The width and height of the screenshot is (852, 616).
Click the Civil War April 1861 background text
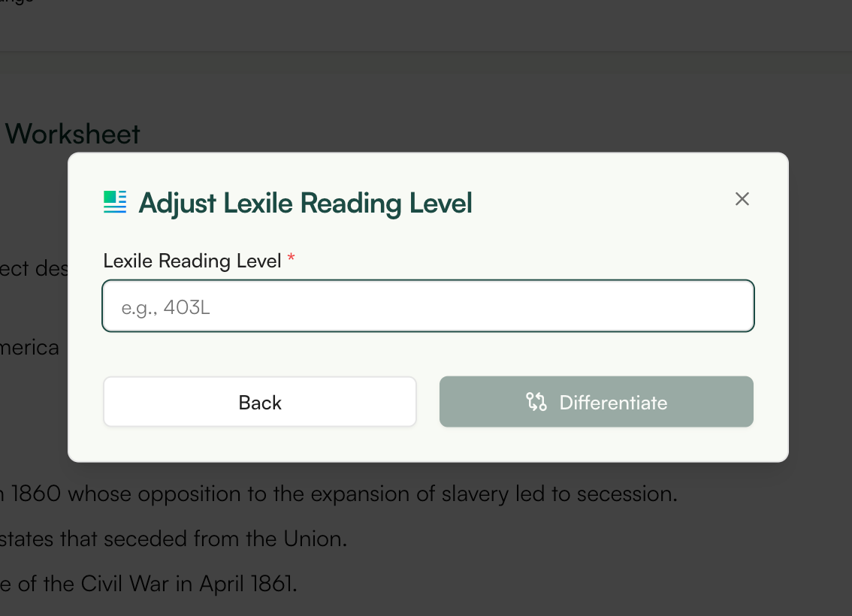pos(148,584)
